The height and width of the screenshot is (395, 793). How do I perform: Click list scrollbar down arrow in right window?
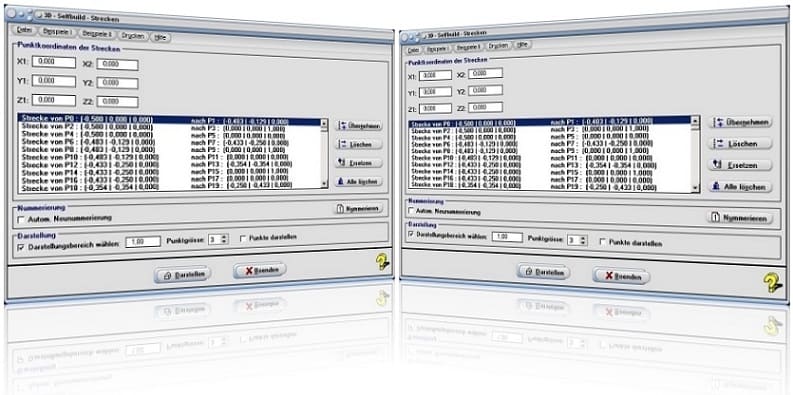695,188
